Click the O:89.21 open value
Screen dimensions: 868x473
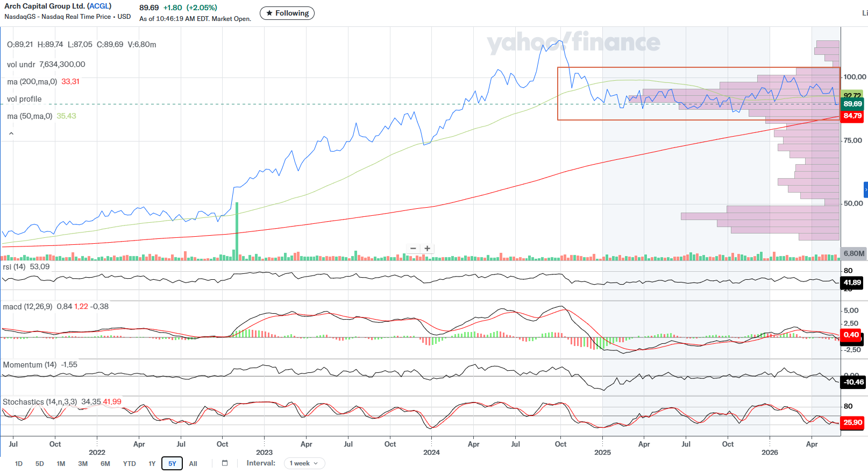pos(20,45)
